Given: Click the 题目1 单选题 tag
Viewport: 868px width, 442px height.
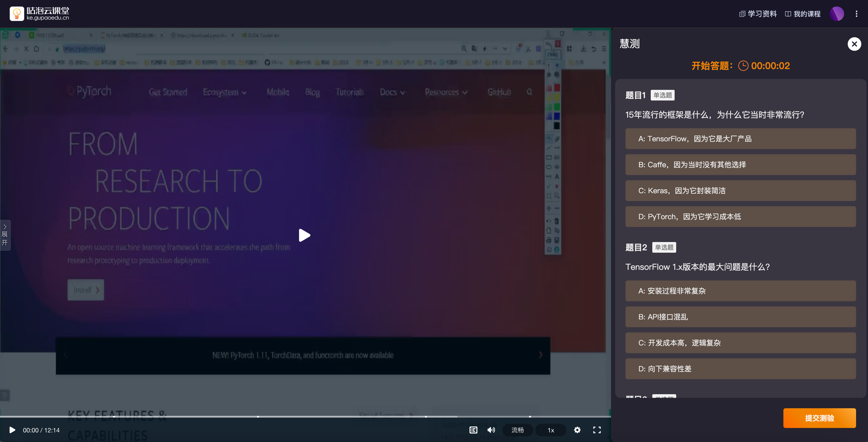Looking at the screenshot, I should (x=662, y=95).
